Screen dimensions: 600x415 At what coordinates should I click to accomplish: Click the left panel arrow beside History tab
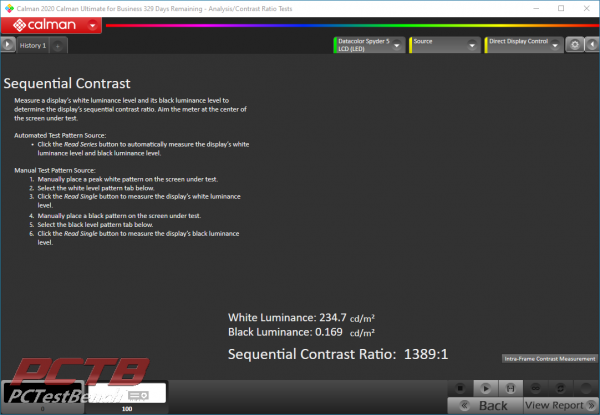pyautogui.click(x=8, y=45)
